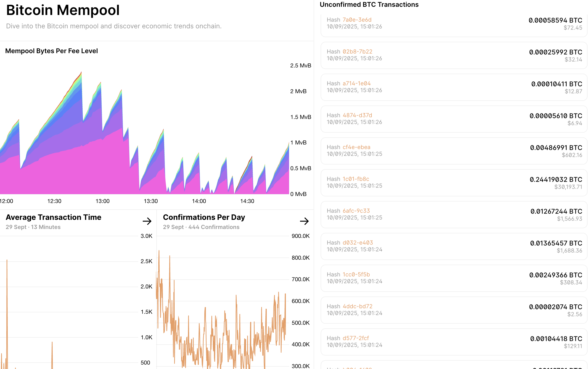The width and height of the screenshot is (588, 369).
Task: Select the 0.00486991 BTC transaction card
Action: tap(454, 151)
